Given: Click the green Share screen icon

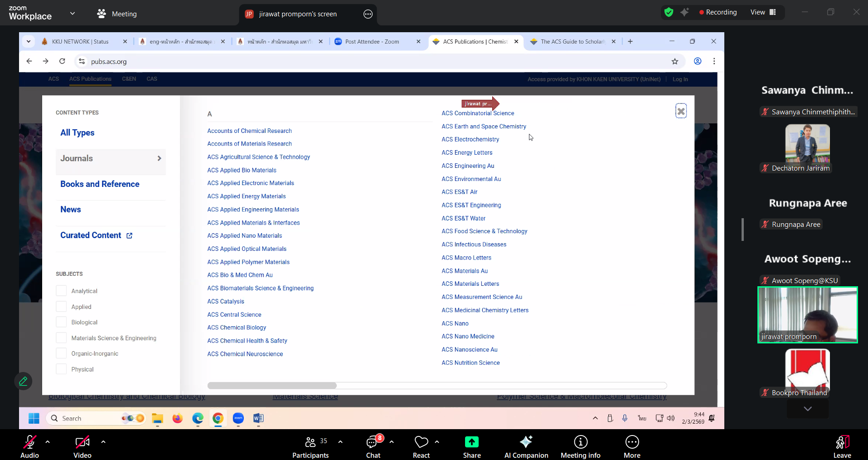Looking at the screenshot, I should coord(471,442).
